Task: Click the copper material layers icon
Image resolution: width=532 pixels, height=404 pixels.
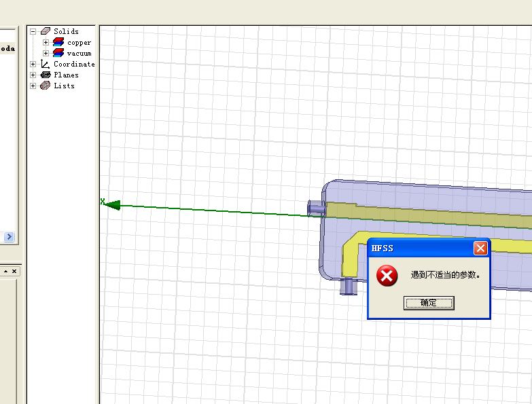Action: [x=58, y=42]
